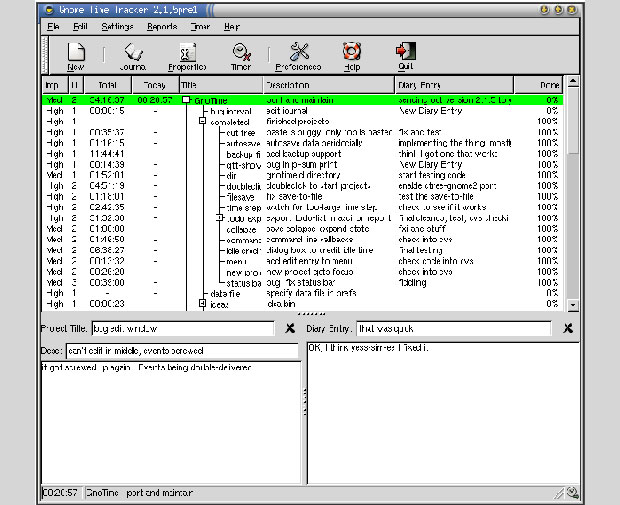Click the scroll up arrow of project list
620x505 pixels.
click(573, 82)
